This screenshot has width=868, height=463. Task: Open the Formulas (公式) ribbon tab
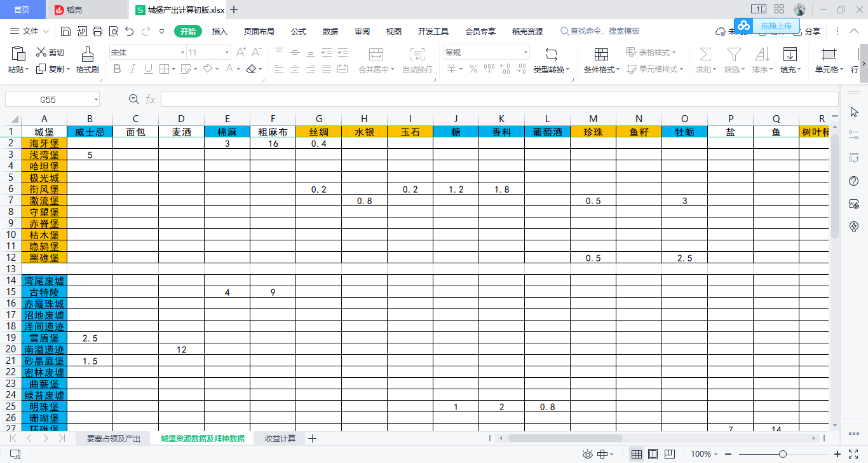(299, 31)
